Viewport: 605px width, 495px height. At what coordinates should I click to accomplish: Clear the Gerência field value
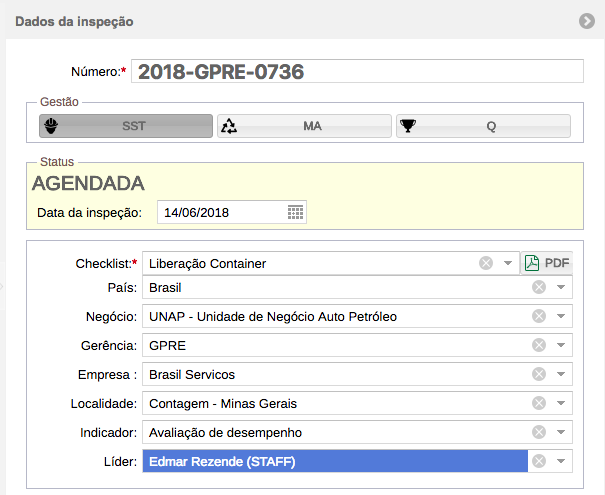click(539, 345)
